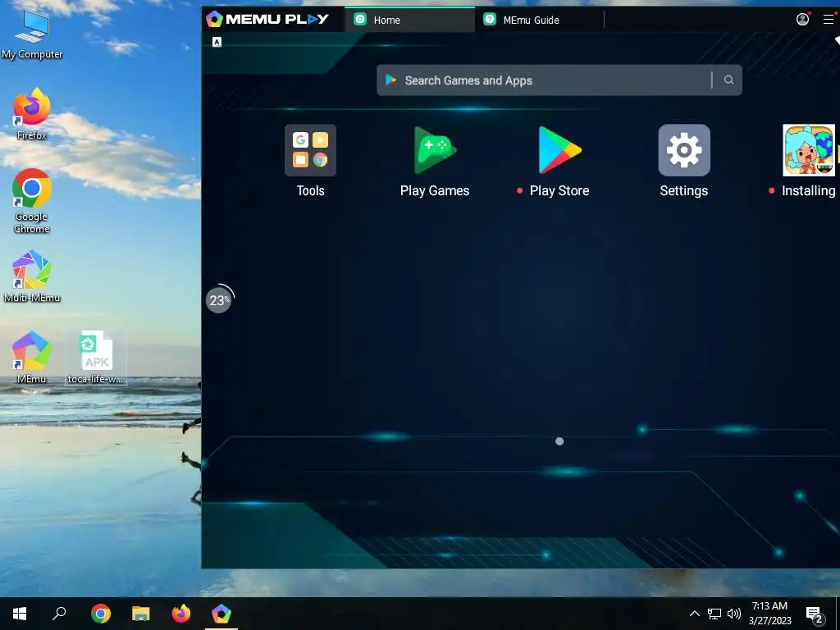This screenshot has width=840, height=630.
Task: Launch the Play Games app
Action: [435, 151]
